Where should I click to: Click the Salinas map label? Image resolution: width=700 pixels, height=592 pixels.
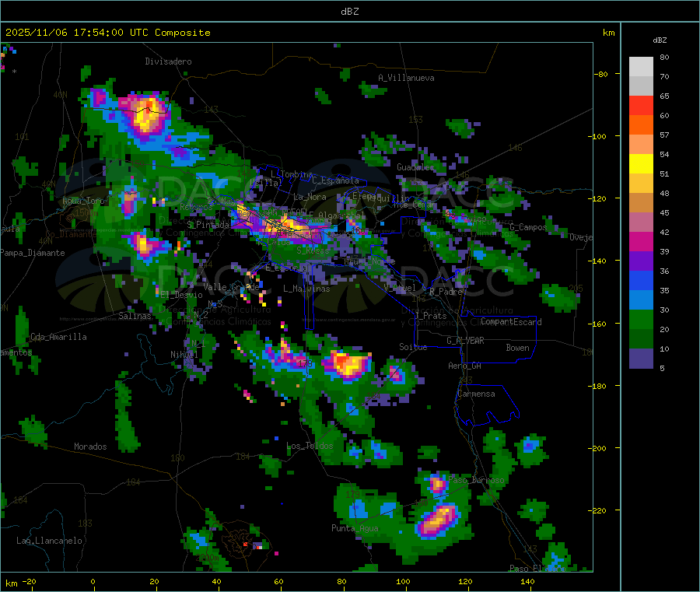135,316
